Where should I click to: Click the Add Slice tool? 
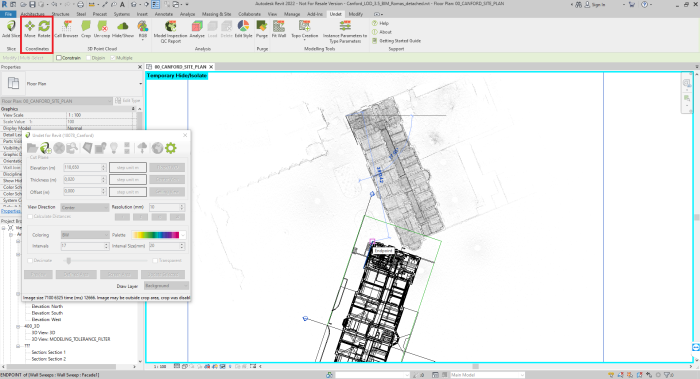[x=11, y=29]
